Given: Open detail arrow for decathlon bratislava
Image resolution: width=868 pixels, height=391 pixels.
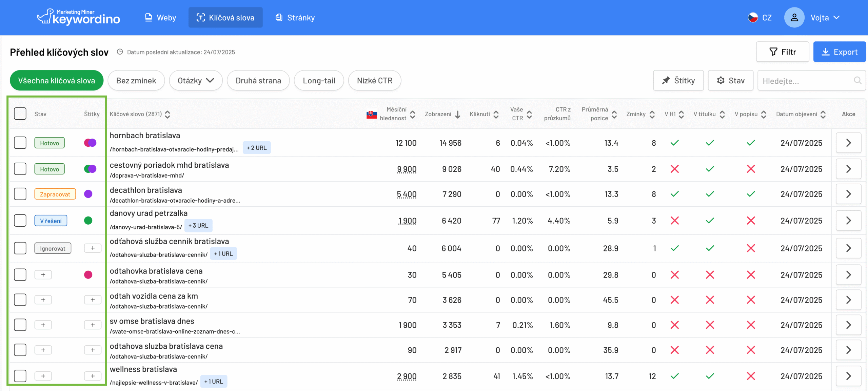Looking at the screenshot, I should coord(848,194).
